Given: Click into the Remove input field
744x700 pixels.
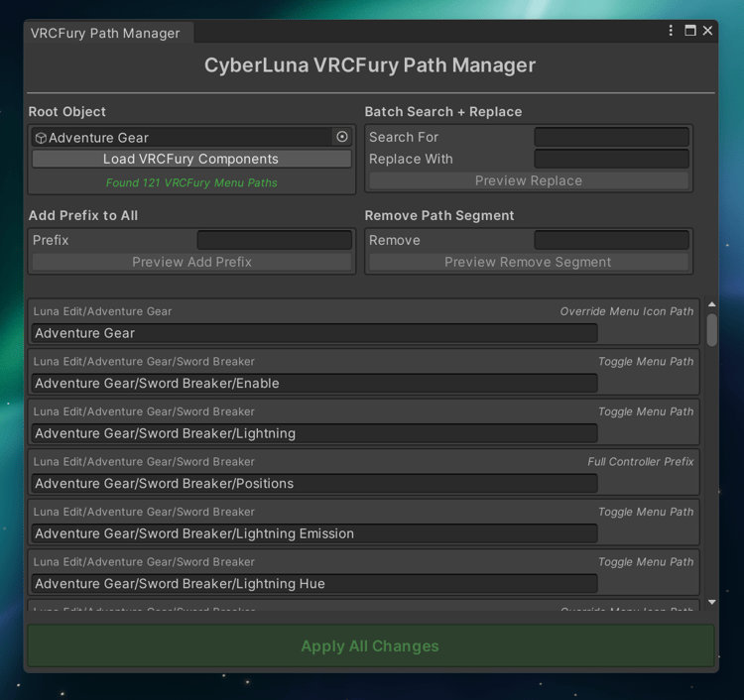Looking at the screenshot, I should (x=611, y=240).
